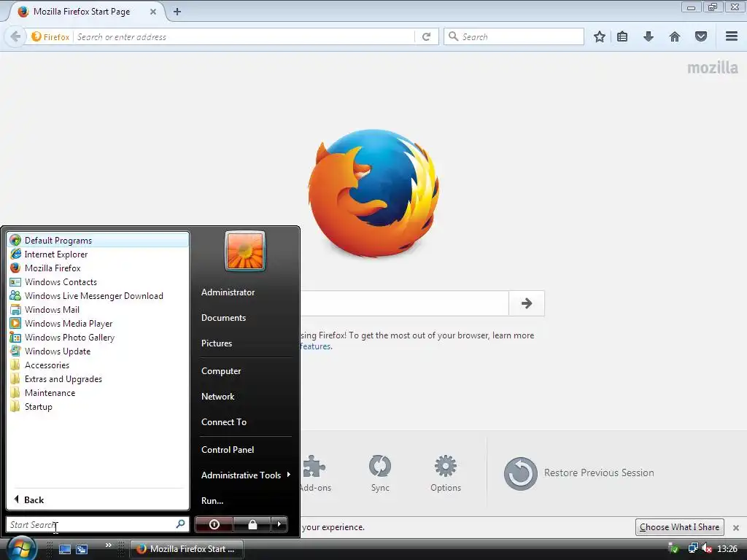Click Switch between windows quick launch icon
747x560 pixels.
(x=82, y=549)
